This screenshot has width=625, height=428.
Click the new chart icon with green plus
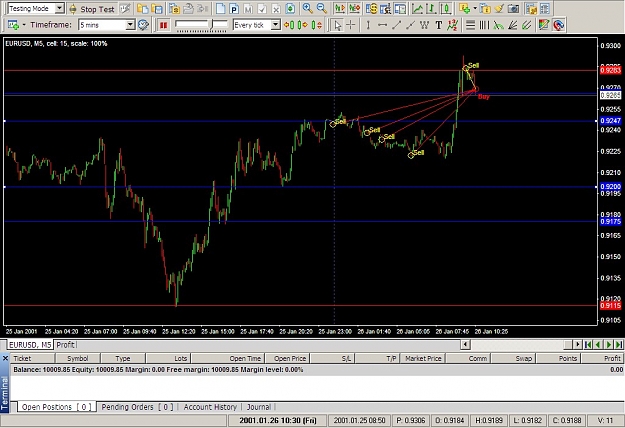[x=13, y=25]
